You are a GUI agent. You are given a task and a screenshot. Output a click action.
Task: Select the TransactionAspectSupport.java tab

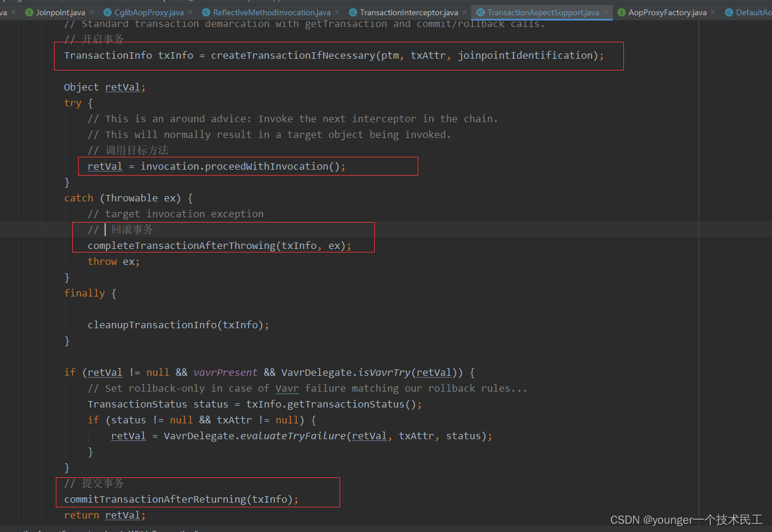click(543, 12)
